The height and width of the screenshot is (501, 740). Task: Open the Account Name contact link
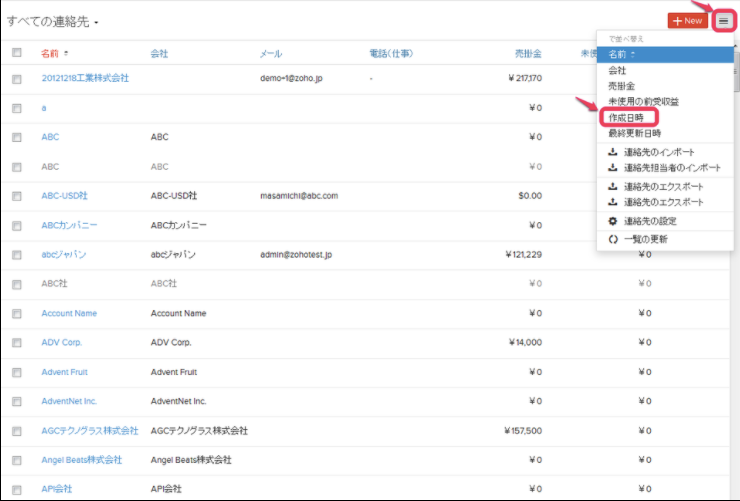click(x=69, y=313)
